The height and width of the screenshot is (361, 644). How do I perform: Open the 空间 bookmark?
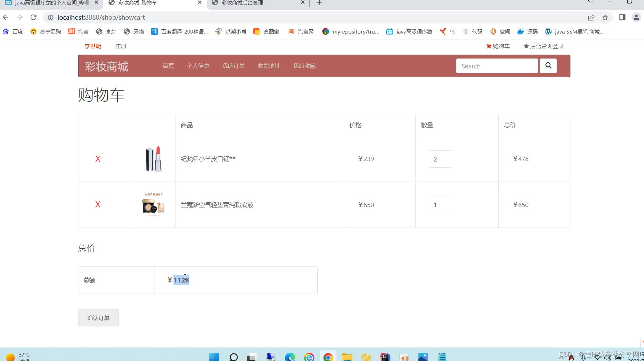coord(500,31)
